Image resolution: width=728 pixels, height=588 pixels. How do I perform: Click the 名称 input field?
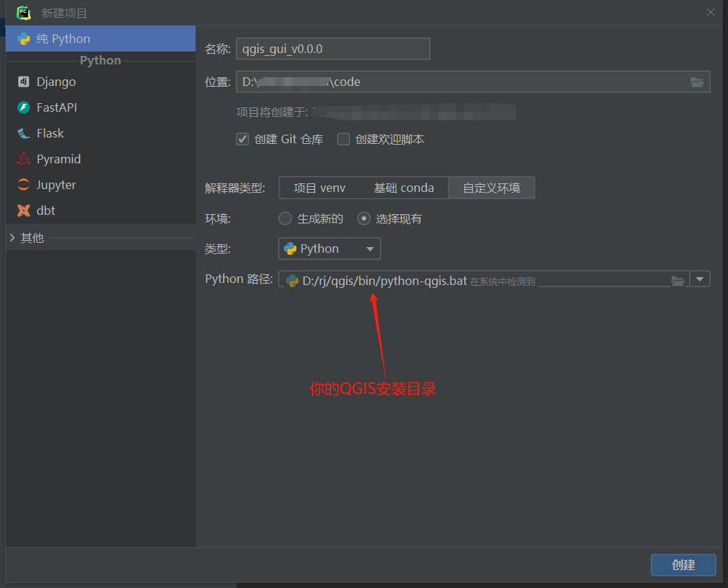pos(333,49)
